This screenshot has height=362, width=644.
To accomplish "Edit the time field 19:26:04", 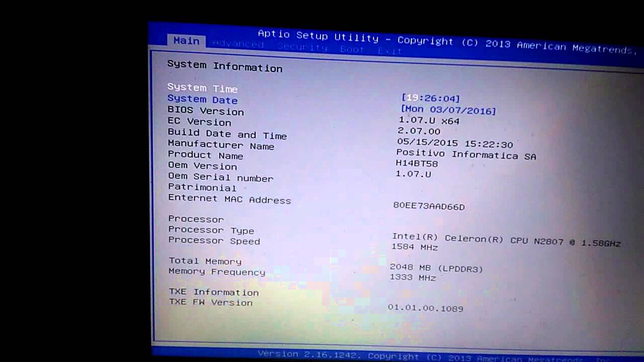I will [x=431, y=98].
